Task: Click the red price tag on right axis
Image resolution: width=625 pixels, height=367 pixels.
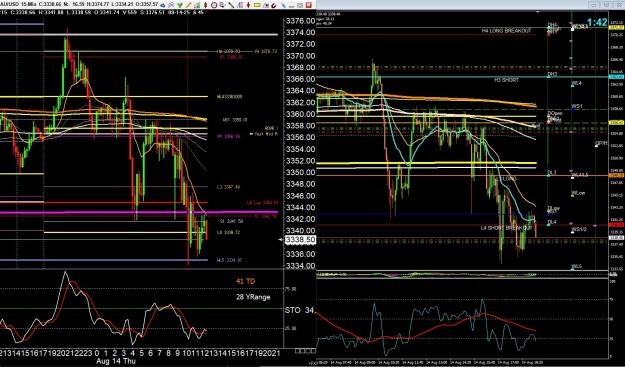Action: point(617,225)
